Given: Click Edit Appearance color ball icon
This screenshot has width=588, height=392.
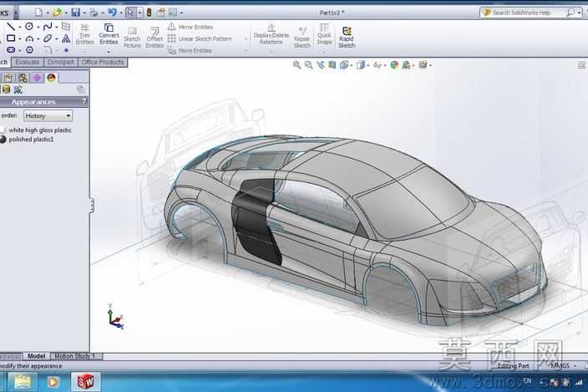Looking at the screenshot, I should pyautogui.click(x=394, y=65).
